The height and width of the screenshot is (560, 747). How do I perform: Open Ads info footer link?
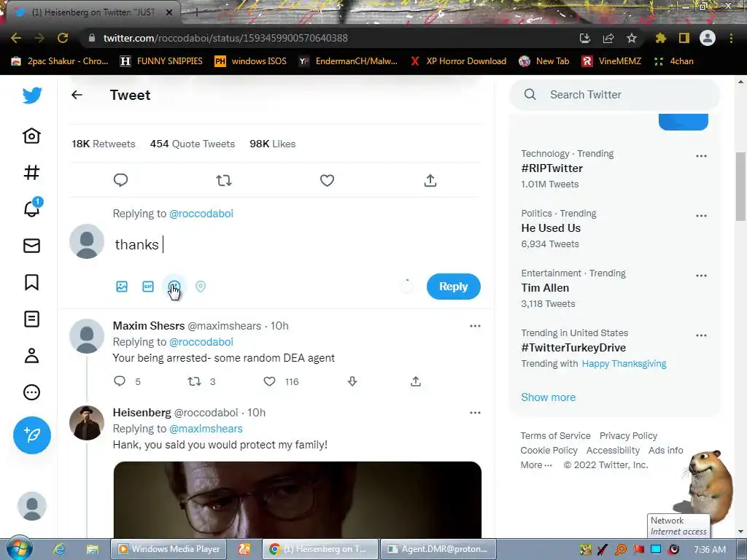point(665,450)
